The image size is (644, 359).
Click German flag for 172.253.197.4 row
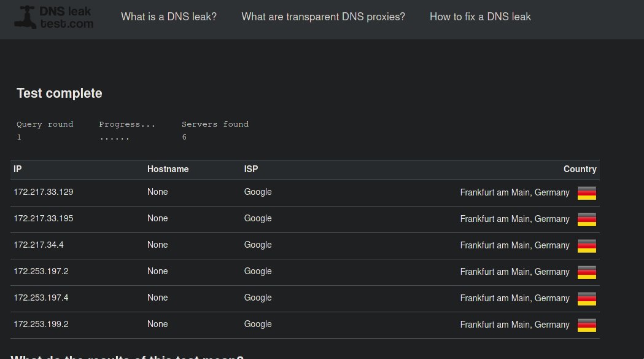[586, 299]
